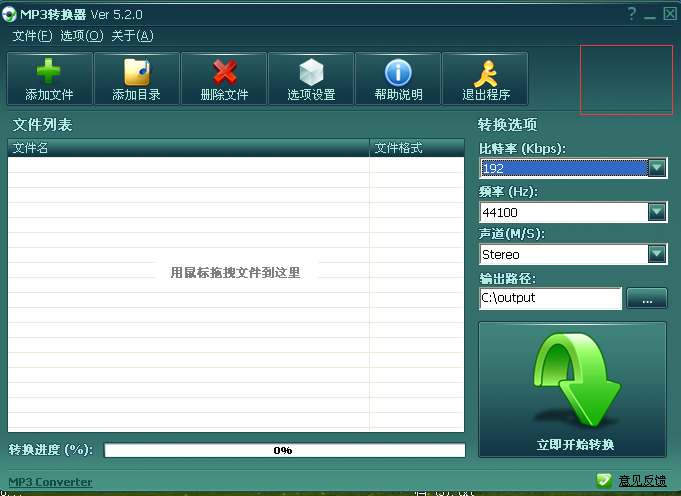The width and height of the screenshot is (681, 496).
Task: Open 选项设置 cube icon button
Action: 311,79
